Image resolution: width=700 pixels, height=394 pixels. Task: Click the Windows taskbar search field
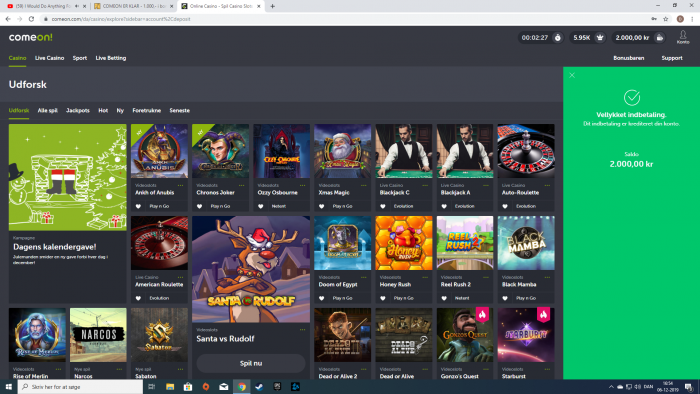click(80, 387)
